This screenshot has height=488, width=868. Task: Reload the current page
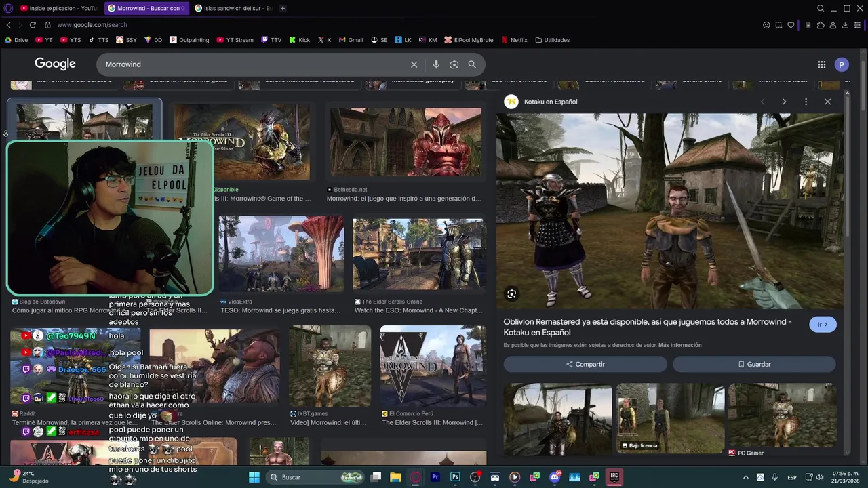[x=33, y=25]
